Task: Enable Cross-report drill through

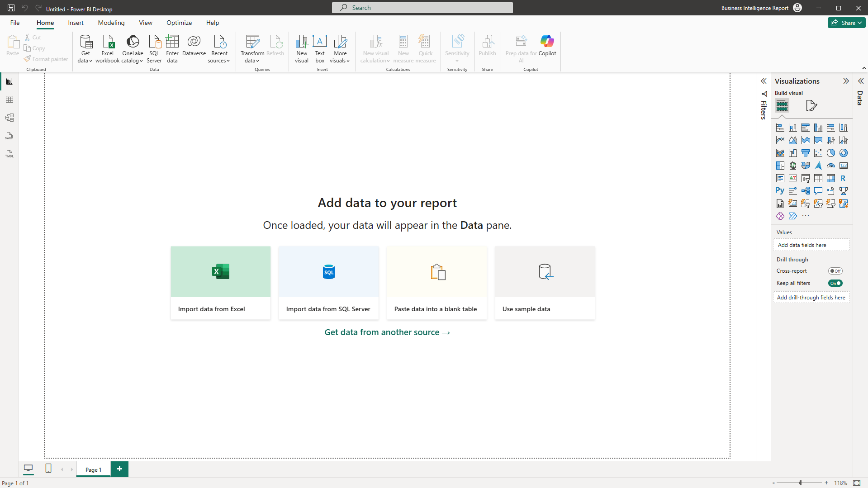Action: click(x=835, y=270)
